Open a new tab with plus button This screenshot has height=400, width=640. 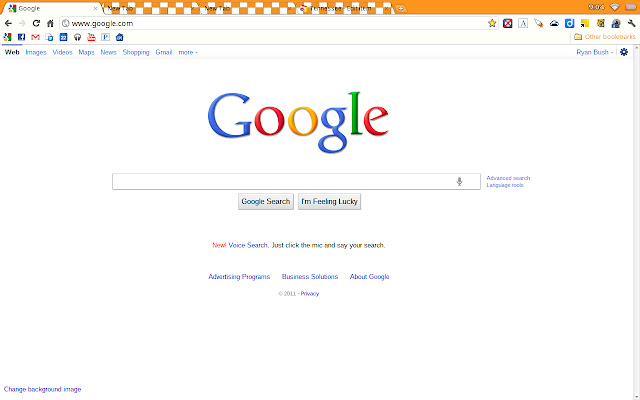(x=401, y=9)
